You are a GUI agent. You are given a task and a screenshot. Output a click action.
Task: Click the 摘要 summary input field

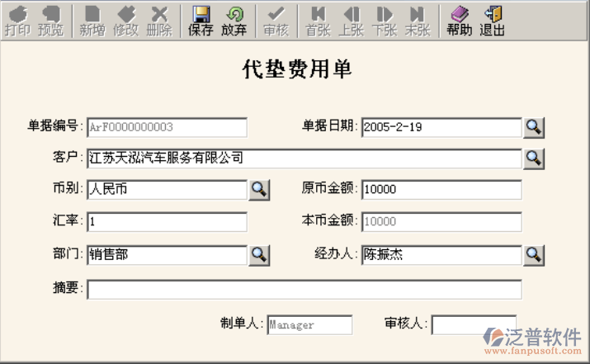pos(304,289)
